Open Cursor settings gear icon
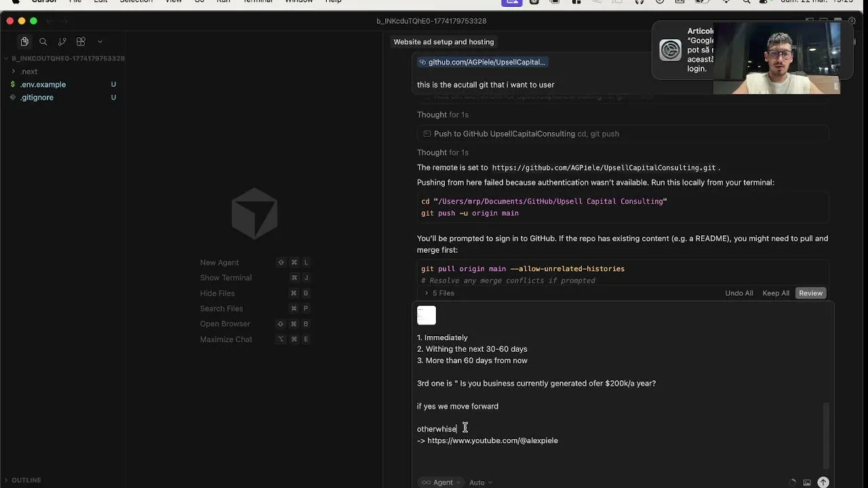This screenshot has width=868, height=488. click(x=852, y=21)
